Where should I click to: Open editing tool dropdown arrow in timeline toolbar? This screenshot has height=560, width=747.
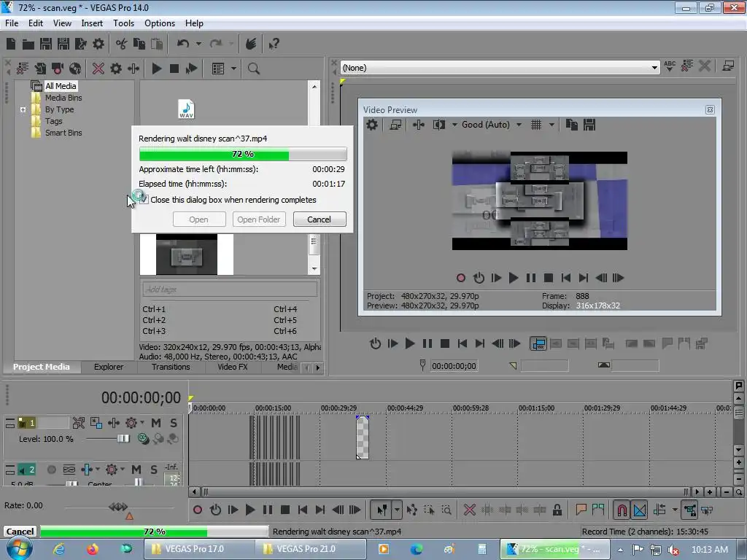pos(398,510)
